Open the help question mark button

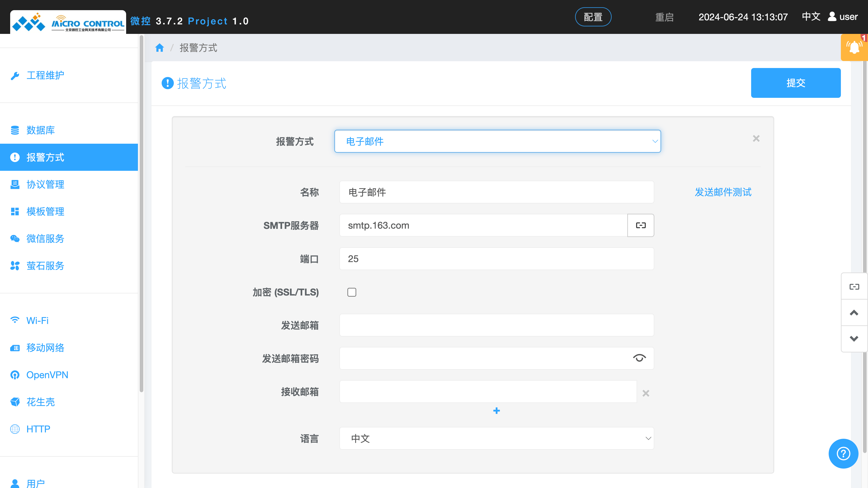[x=843, y=453]
